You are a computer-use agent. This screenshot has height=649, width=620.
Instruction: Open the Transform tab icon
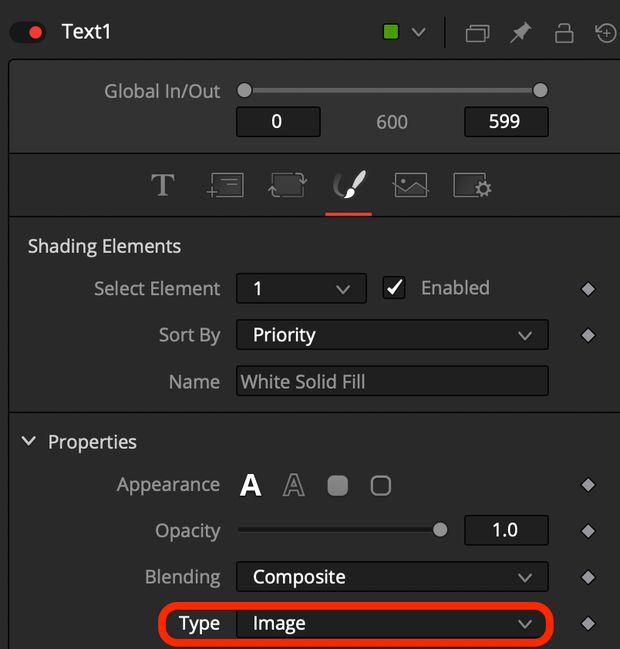point(287,185)
